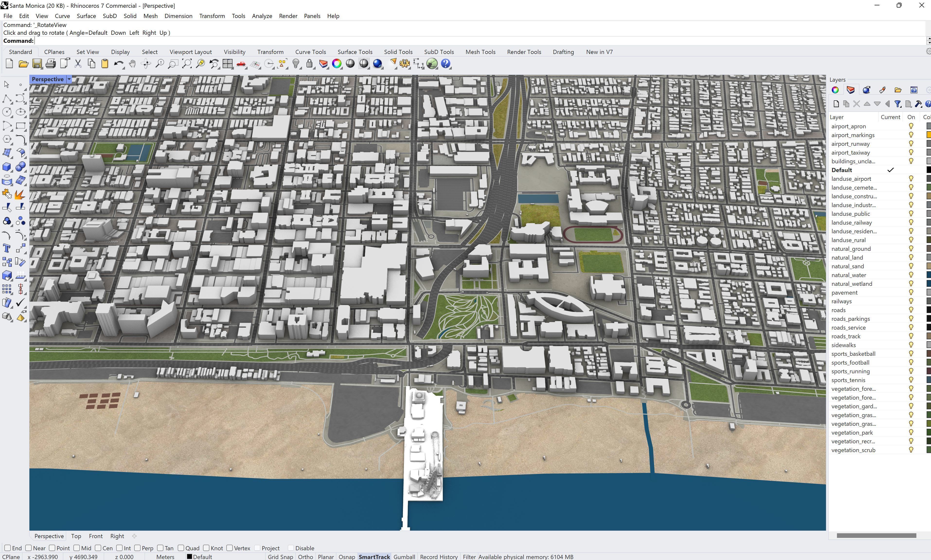The width and height of the screenshot is (931, 560).
Task: Toggle visibility bulb for roads layer
Action: pyautogui.click(x=911, y=310)
